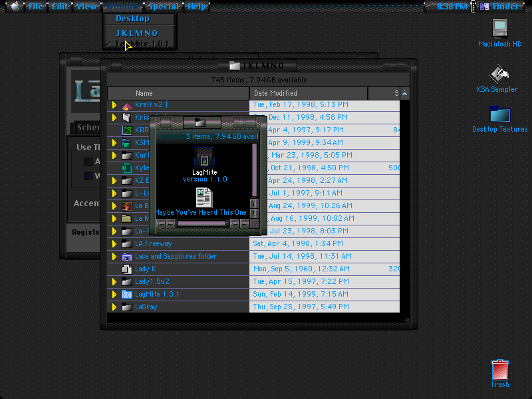Open the Finder application menu
This screenshot has height=399, width=532.
[x=500, y=7]
